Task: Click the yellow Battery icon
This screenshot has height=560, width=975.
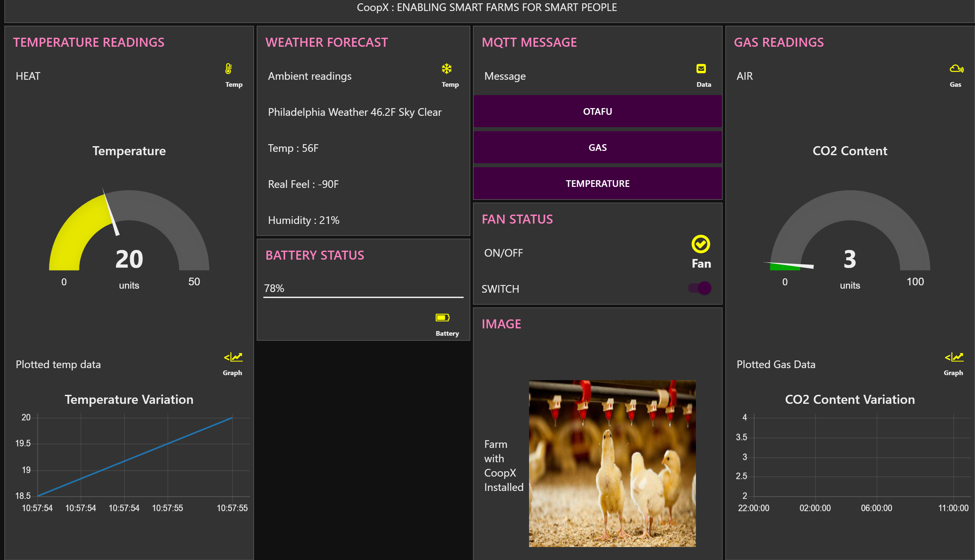Action: (442, 318)
